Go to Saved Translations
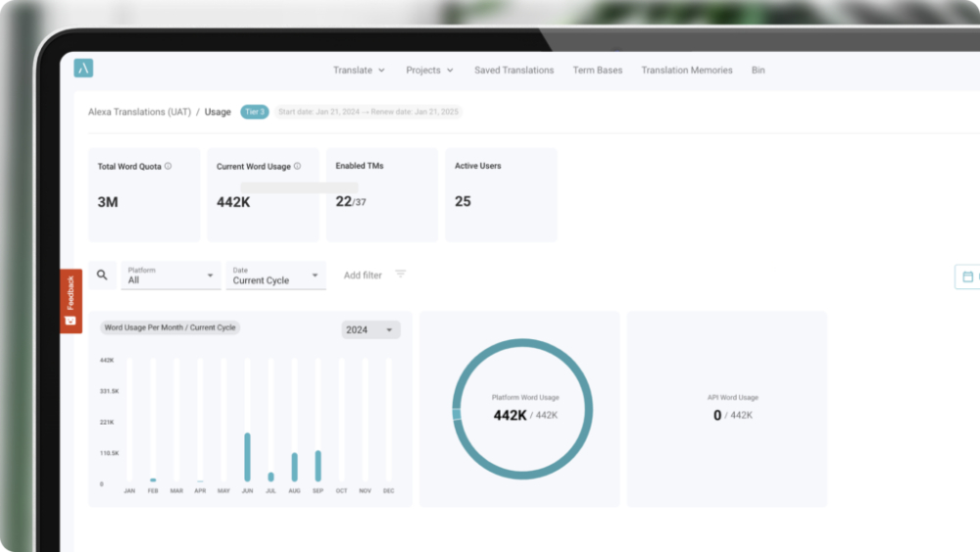 [514, 71]
